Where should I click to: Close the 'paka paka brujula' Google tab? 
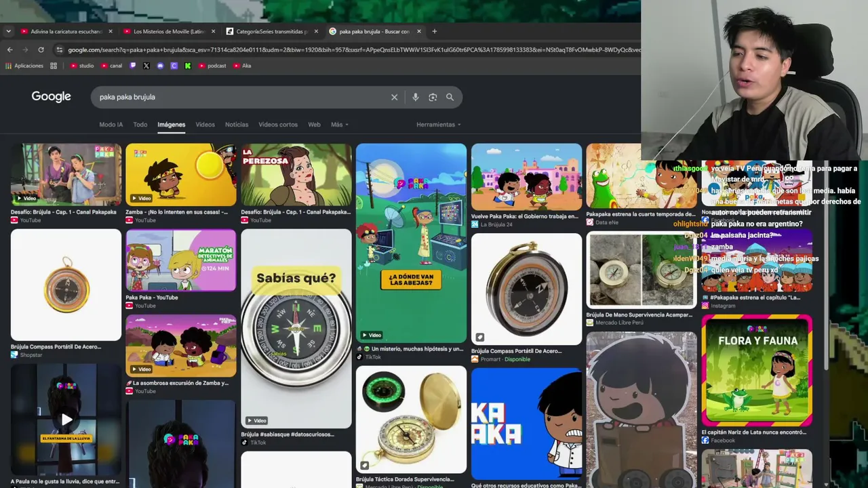419,31
